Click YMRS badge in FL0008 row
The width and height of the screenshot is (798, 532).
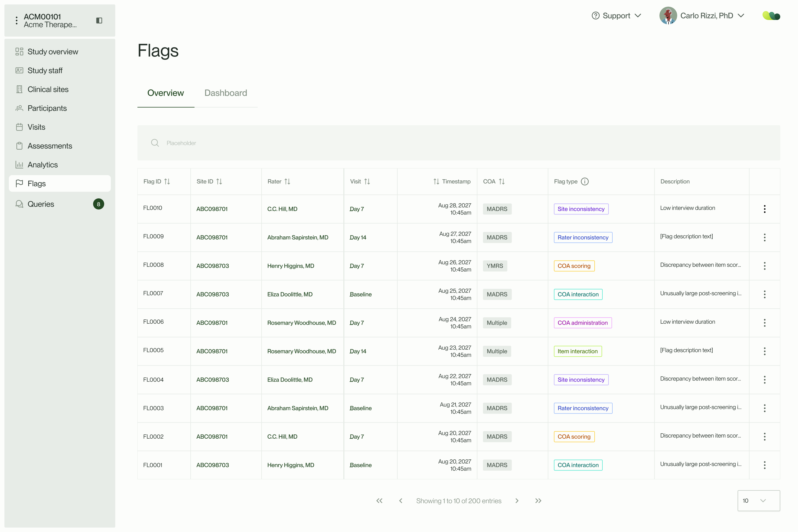(x=495, y=266)
